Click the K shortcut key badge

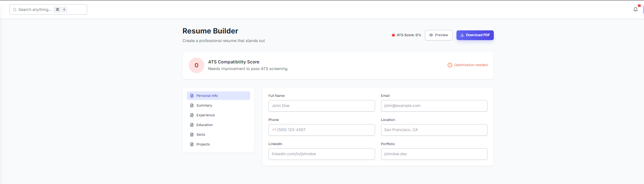coord(64,10)
